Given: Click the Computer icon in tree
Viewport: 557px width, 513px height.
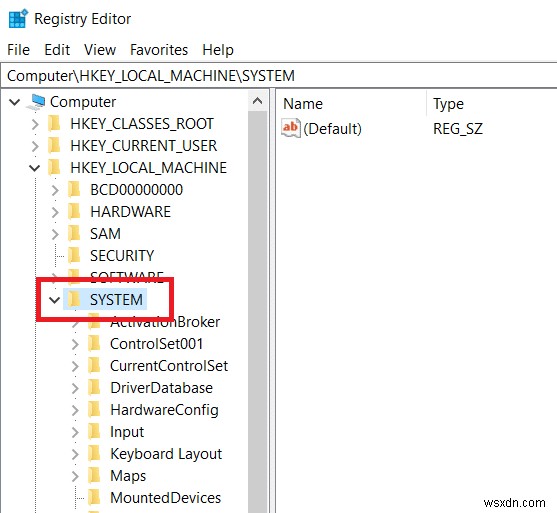Looking at the screenshot, I should click(36, 102).
